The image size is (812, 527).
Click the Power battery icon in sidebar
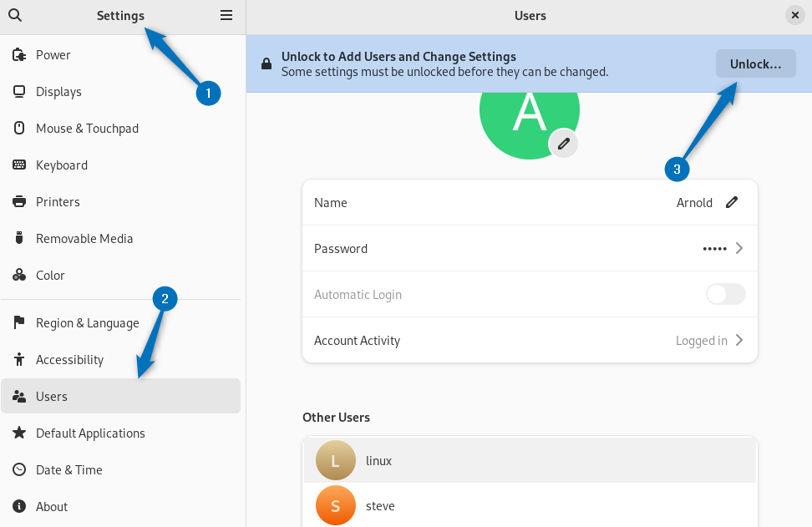19,55
